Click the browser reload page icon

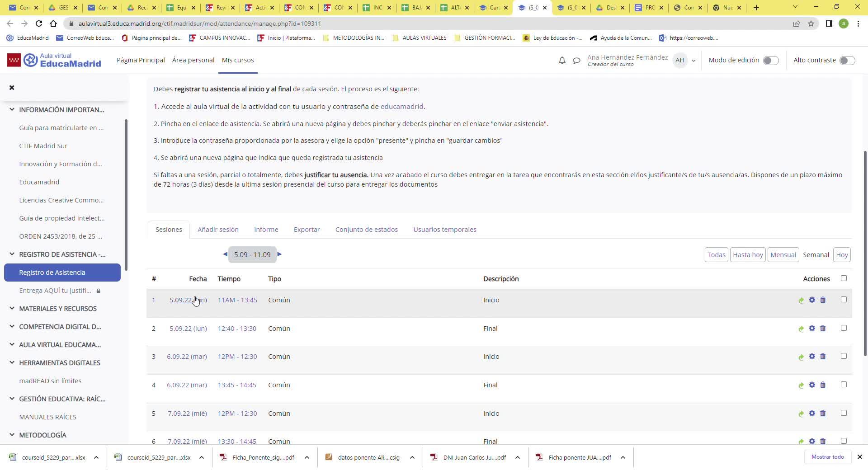pos(39,23)
